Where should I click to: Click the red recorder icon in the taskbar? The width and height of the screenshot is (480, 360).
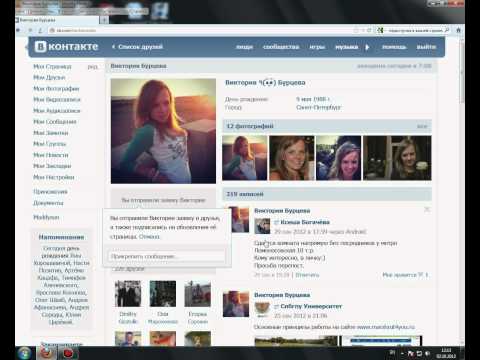pos(68,353)
